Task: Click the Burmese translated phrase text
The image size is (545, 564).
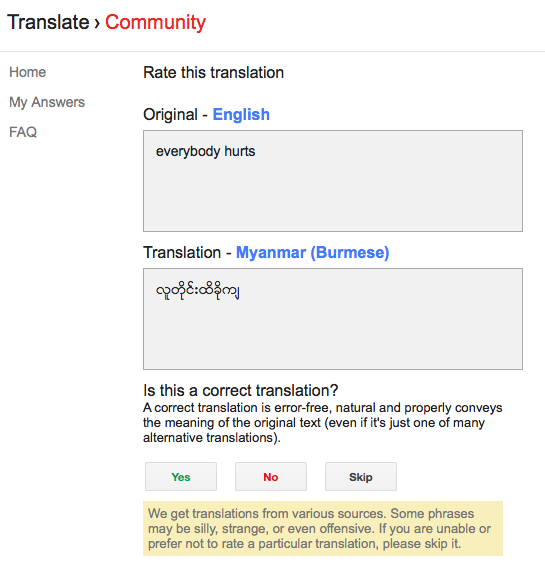Action: [197, 291]
